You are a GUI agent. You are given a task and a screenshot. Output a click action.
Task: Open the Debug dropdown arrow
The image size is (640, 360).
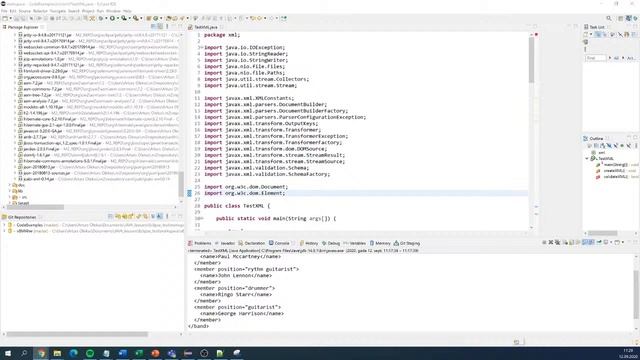pos(106,18)
